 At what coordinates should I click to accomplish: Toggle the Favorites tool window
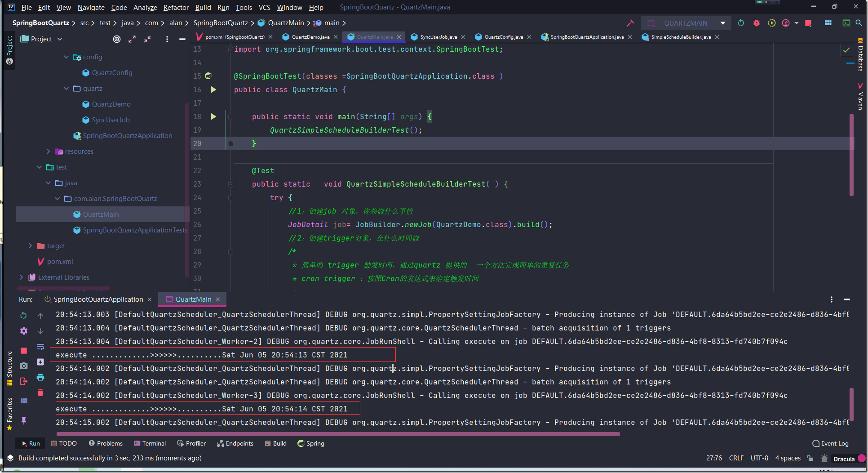9,414
